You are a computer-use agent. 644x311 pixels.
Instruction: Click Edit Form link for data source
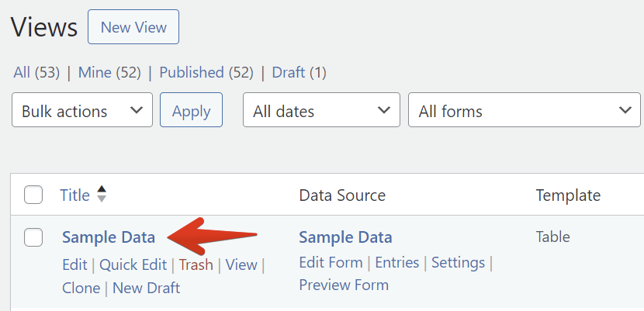(331, 263)
